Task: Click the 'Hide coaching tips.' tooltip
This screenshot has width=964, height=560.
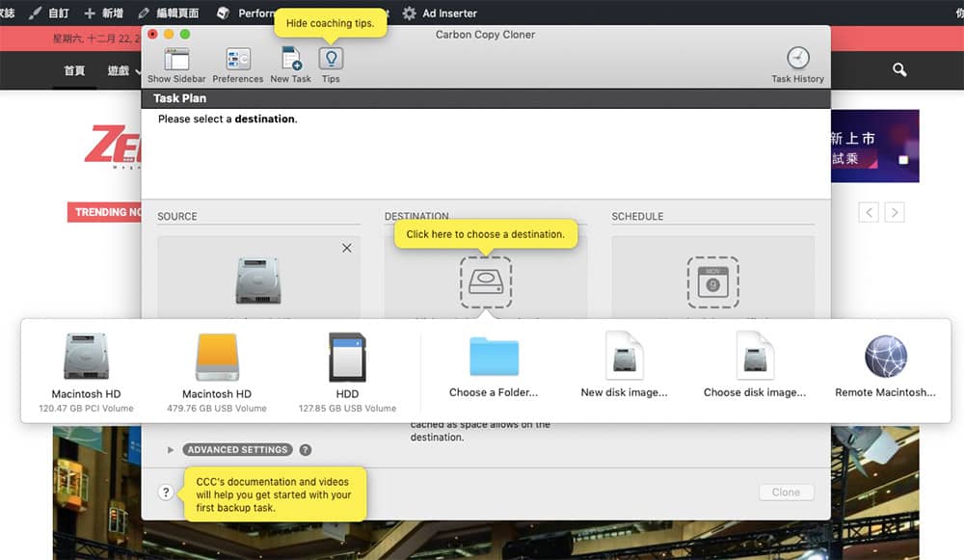Action: tap(330, 23)
